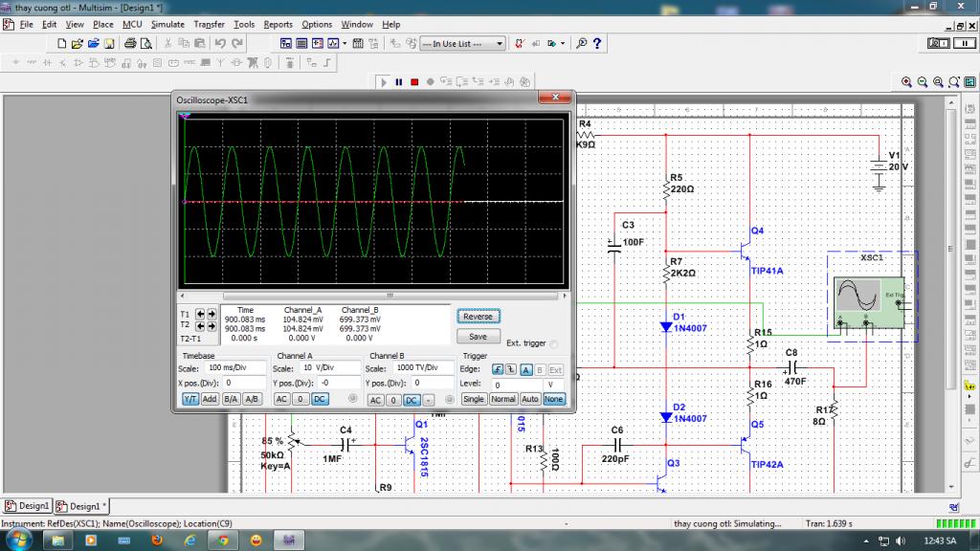
Task: Move cursor T2 right with arrow
Action: click(x=212, y=326)
